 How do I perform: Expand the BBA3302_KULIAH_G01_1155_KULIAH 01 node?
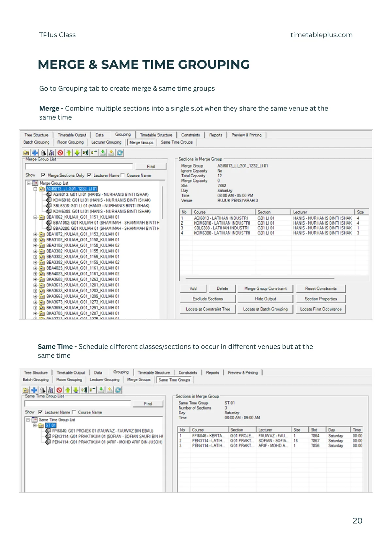pyautogui.click(x=35, y=251)
